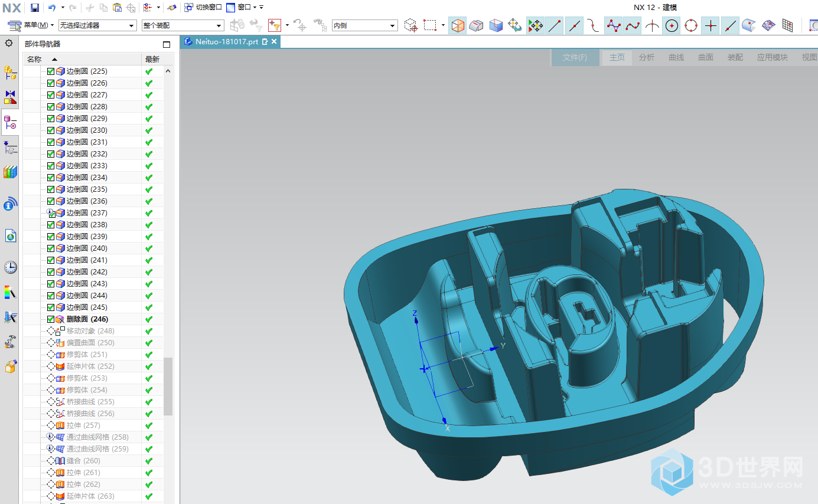Expand the selection filter funnel dropdown arrow
The image size is (818, 504).
pyautogui.click(x=287, y=25)
